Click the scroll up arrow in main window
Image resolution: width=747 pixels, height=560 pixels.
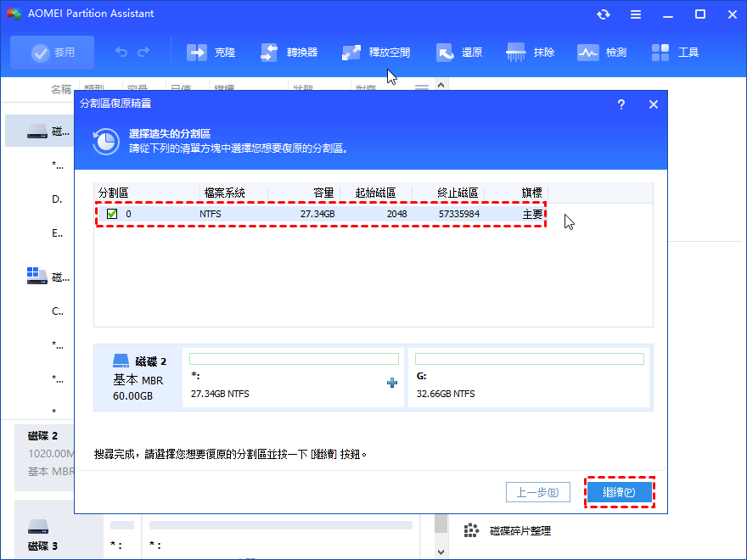(441, 85)
